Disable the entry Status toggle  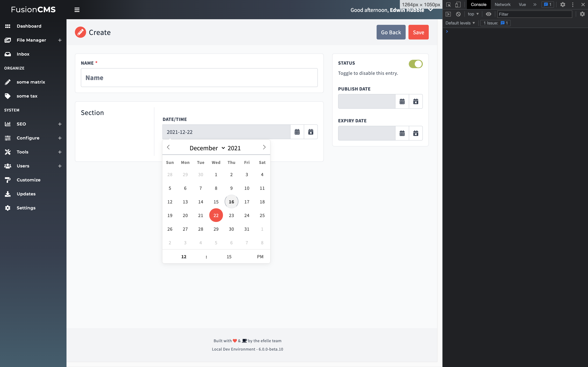coord(415,64)
